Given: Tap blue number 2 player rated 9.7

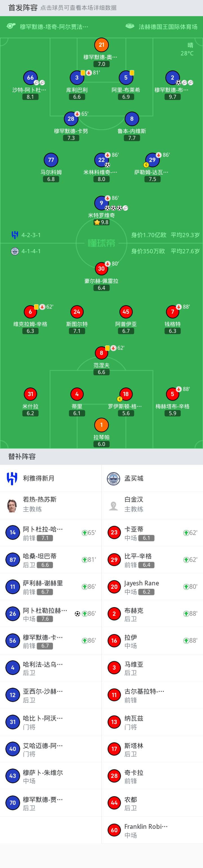Looking at the screenshot, I should pos(172,77).
